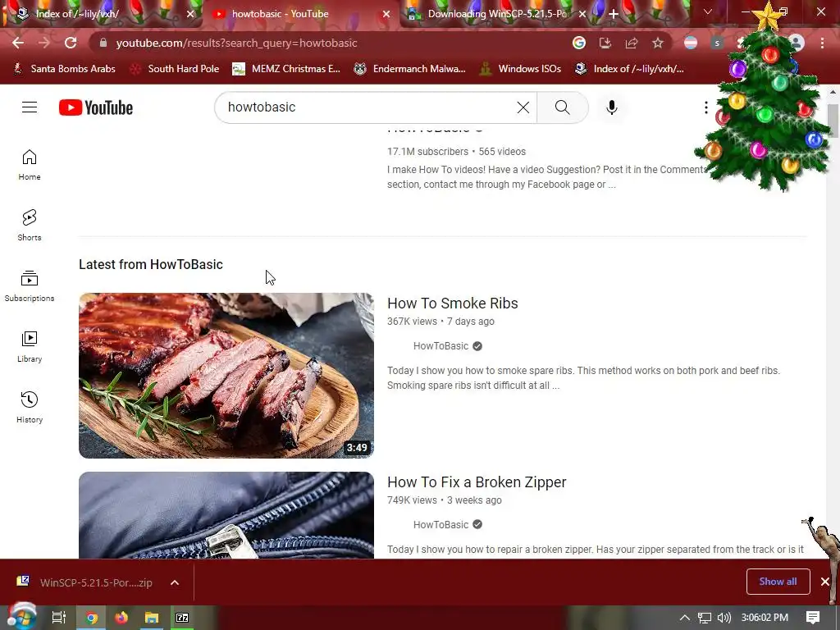
Task: Share this page via address bar icon
Action: pyautogui.click(x=632, y=43)
